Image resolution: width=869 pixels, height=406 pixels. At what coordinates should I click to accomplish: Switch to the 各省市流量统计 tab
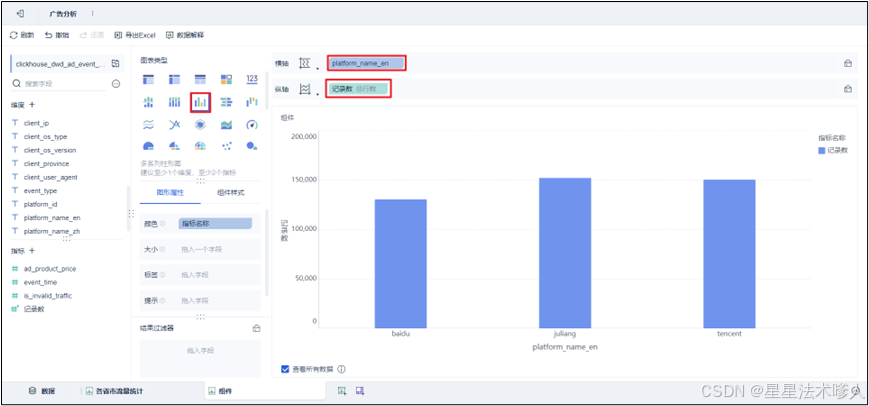[x=115, y=391]
